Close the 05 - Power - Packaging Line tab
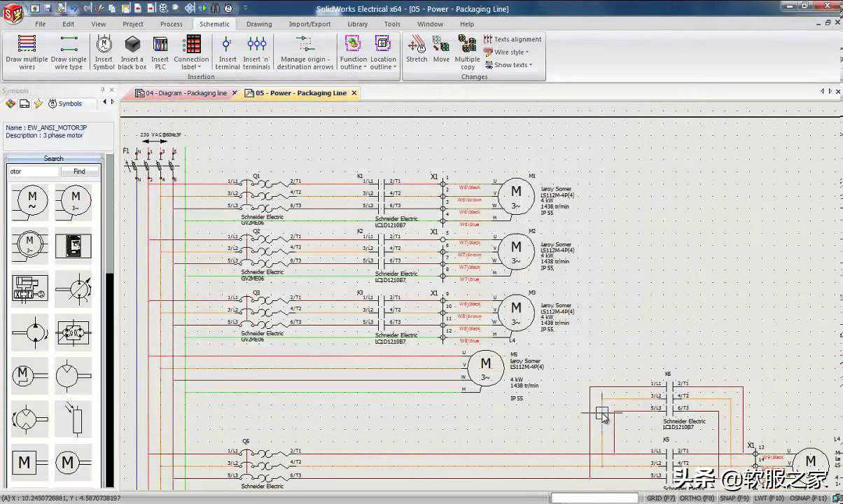This screenshot has height=504, width=843. click(x=354, y=93)
